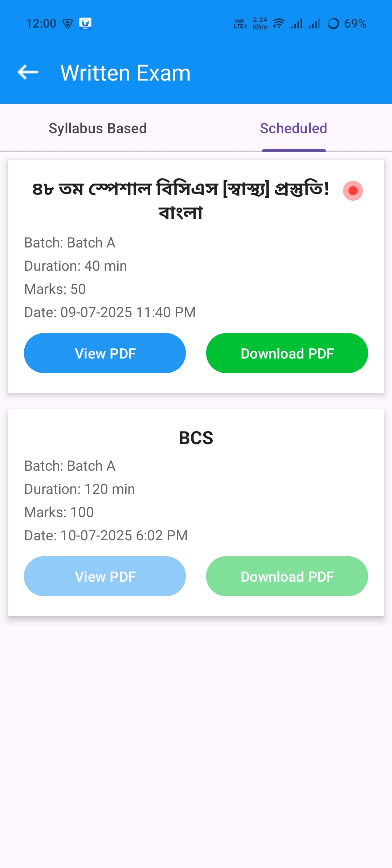This screenshot has height=868, width=392.
Task: Tap the back arrow icon
Action: [28, 72]
